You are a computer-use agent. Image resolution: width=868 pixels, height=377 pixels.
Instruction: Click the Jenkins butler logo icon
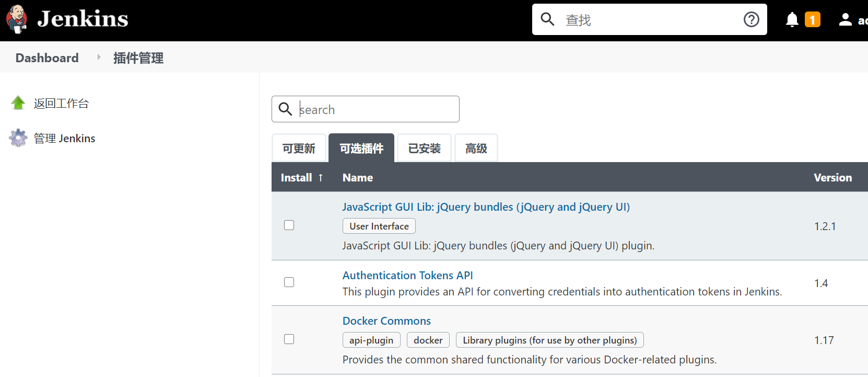click(17, 19)
